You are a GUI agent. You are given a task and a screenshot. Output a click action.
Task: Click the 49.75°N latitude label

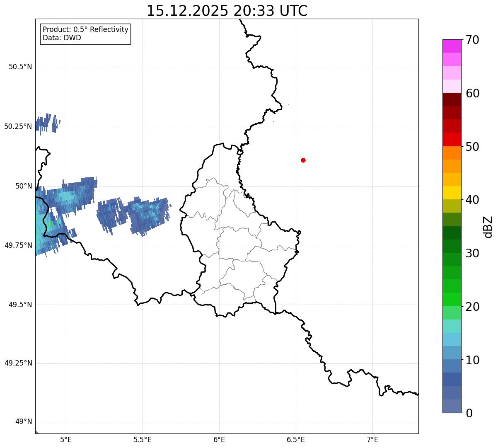[x=18, y=245]
